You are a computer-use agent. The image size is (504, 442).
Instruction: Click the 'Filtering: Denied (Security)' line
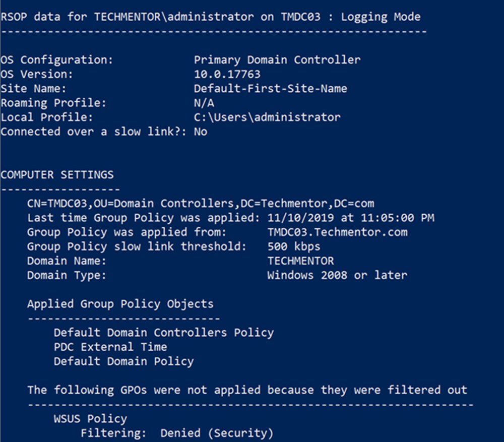click(x=176, y=433)
